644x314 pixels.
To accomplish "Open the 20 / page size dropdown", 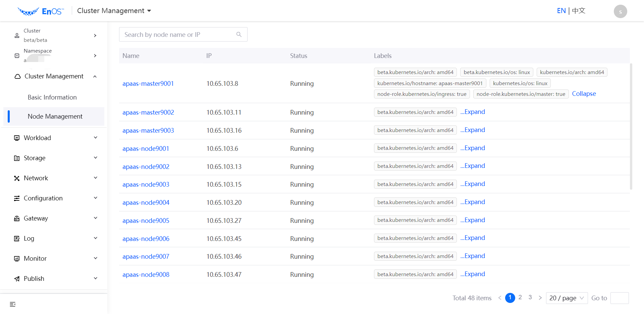I will (566, 298).
